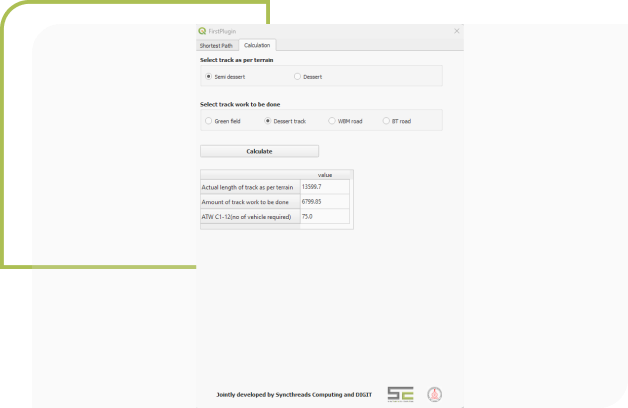628x408 pixels.
Task: Choose WBM road track work
Action: click(x=332, y=121)
